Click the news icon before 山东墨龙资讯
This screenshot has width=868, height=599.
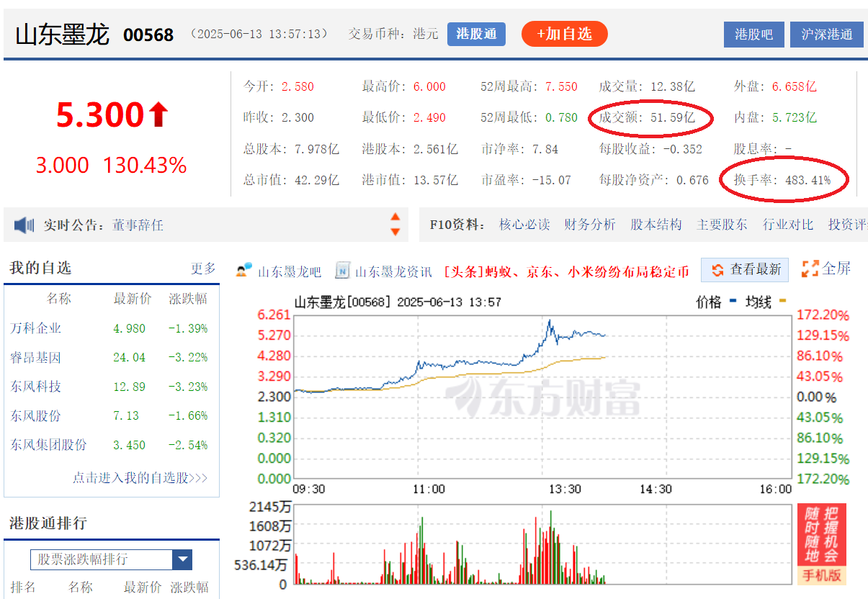click(343, 271)
